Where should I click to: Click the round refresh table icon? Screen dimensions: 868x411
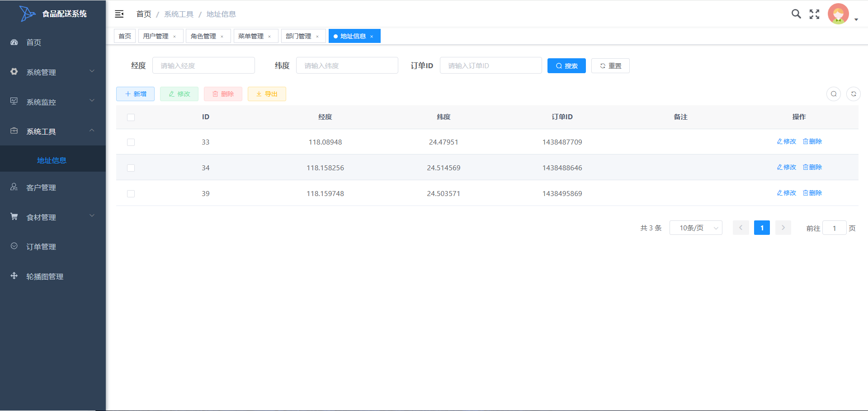(x=854, y=94)
